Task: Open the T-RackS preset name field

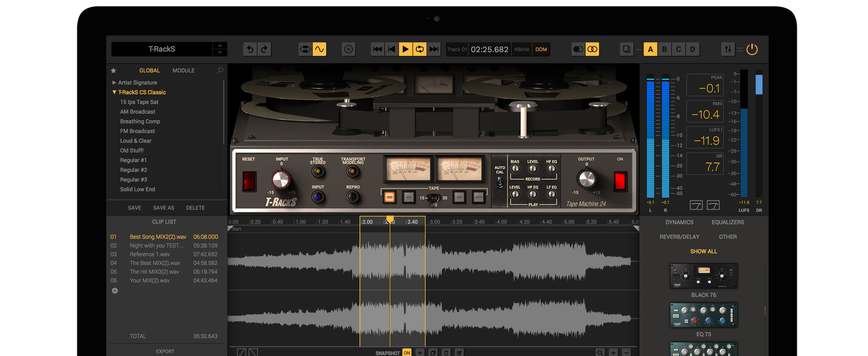Action: [x=162, y=49]
